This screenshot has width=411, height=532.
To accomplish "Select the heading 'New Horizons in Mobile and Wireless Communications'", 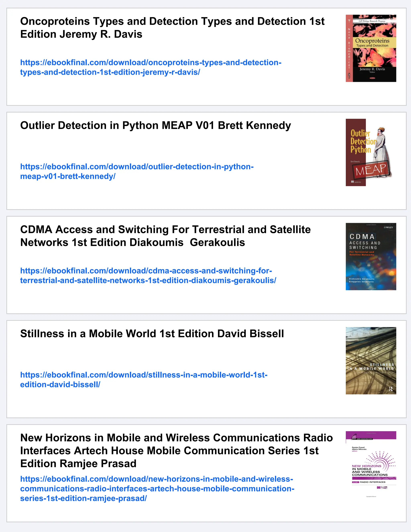I will click(x=177, y=451).
